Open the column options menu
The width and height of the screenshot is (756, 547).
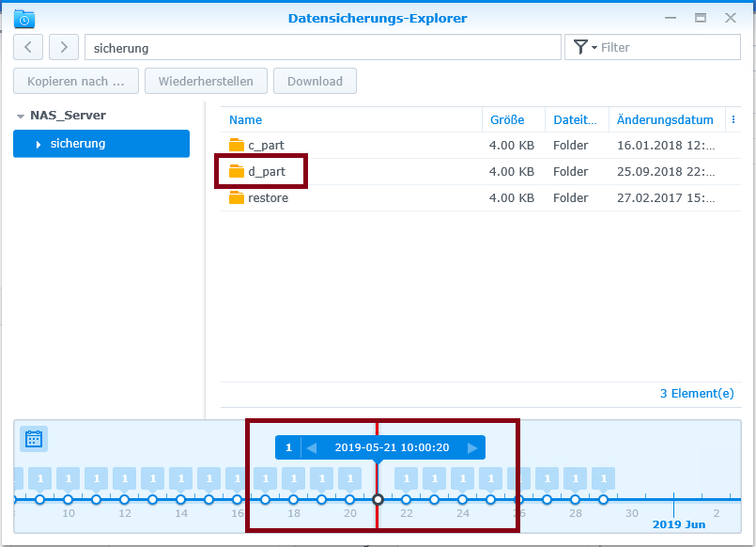point(733,119)
